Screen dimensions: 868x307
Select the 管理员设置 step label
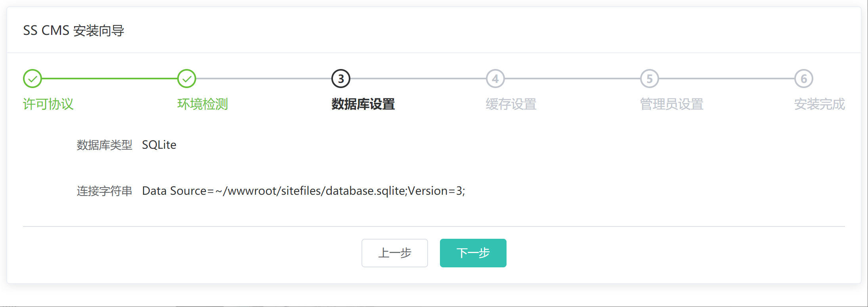coord(671,104)
